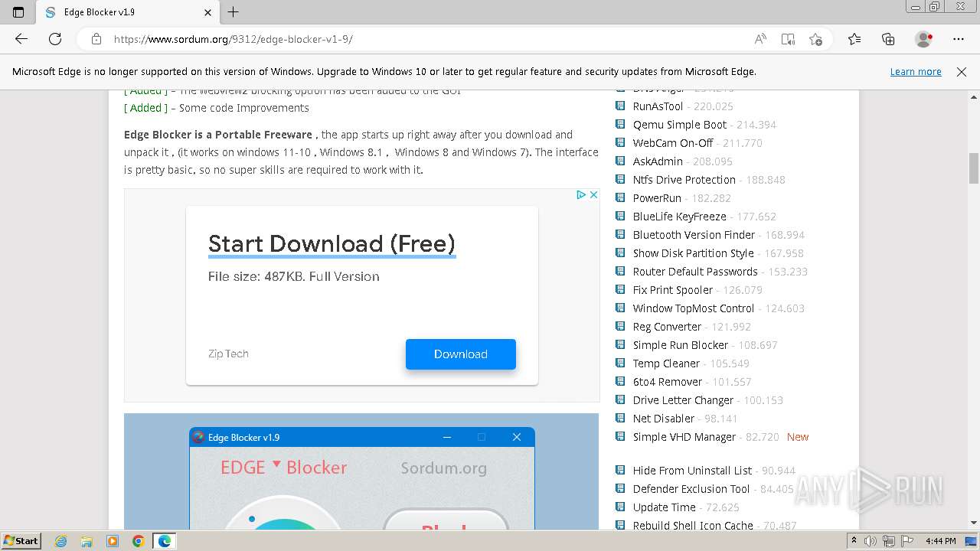Open Settings and more menu
This screenshot has width=980, height=551.
tap(959, 39)
